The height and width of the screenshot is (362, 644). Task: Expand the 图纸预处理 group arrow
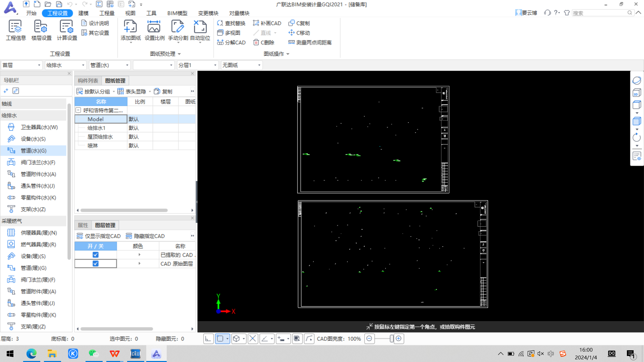click(x=179, y=54)
